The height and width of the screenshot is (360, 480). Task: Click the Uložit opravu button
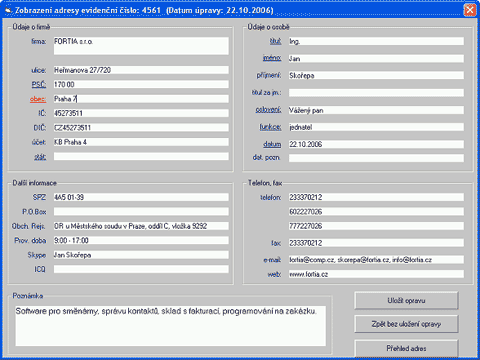[406, 301]
